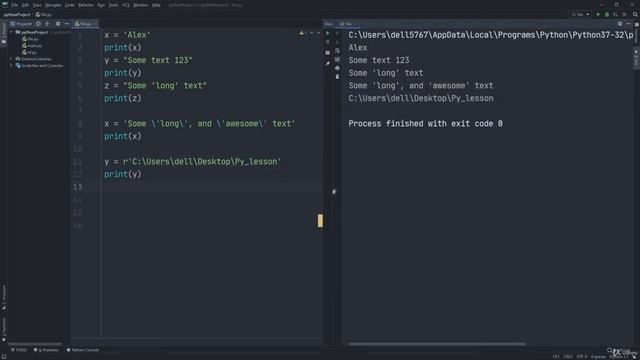
Task: Place cursor on editor line 13
Action: [212, 187]
